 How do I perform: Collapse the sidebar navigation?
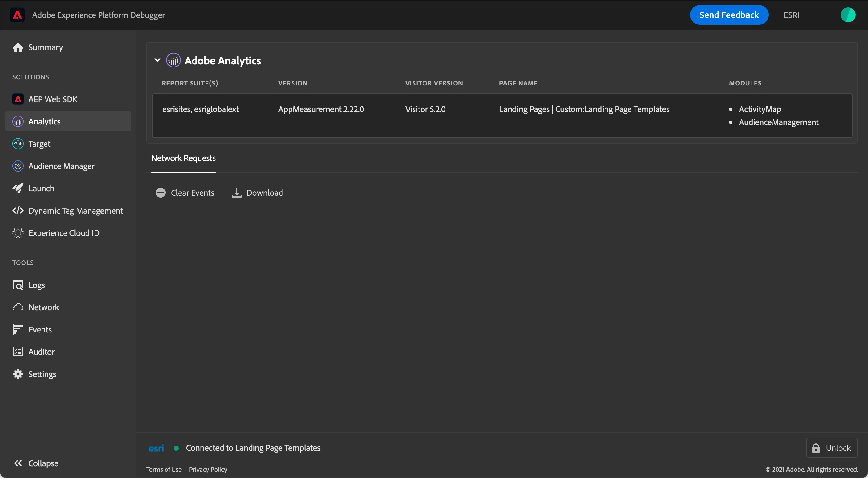[x=36, y=463]
